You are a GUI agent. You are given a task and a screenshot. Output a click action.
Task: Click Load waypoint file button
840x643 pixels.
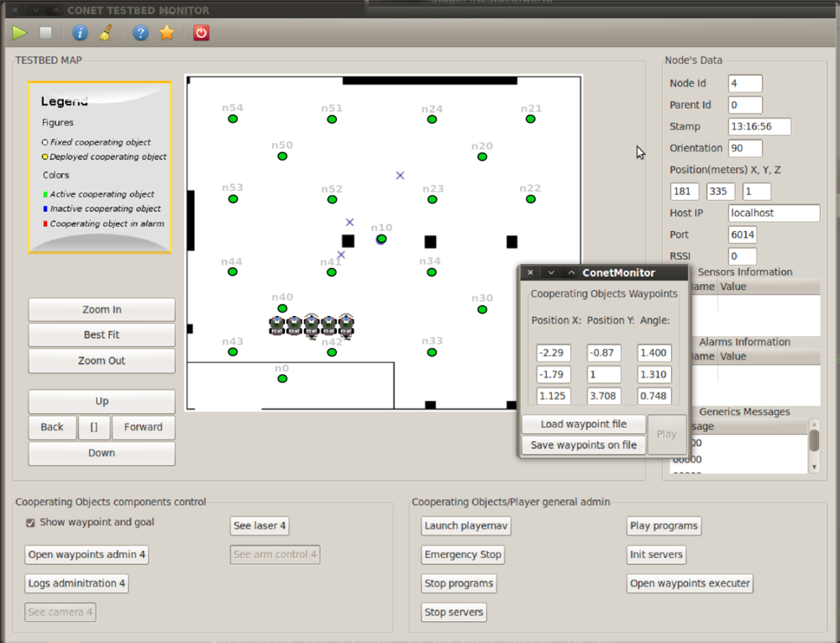pyautogui.click(x=583, y=424)
